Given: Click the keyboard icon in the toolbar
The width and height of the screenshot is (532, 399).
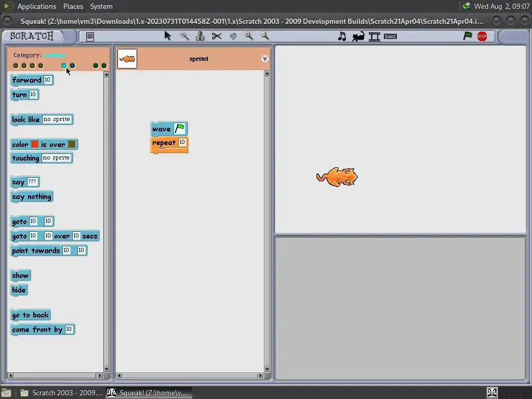Looking at the screenshot, I should [x=391, y=37].
